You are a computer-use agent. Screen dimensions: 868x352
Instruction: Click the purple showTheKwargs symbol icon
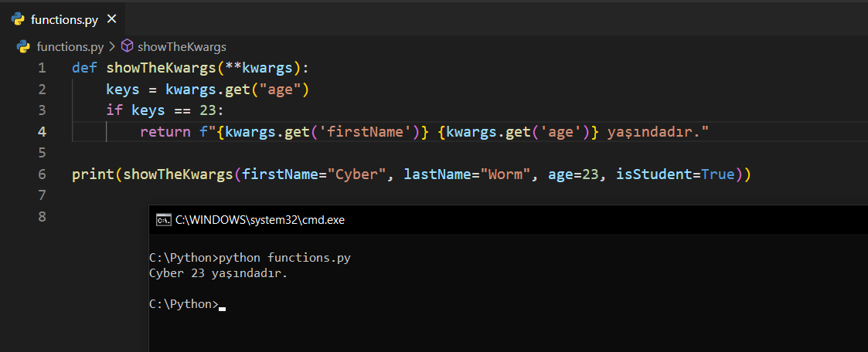tap(128, 46)
